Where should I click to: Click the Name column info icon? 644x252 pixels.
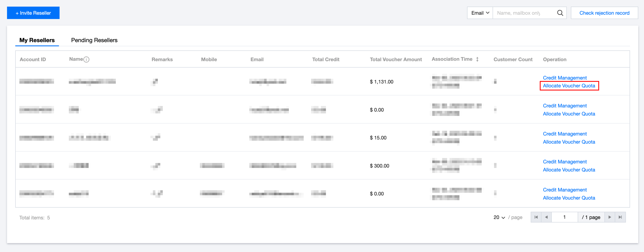pyautogui.click(x=86, y=59)
